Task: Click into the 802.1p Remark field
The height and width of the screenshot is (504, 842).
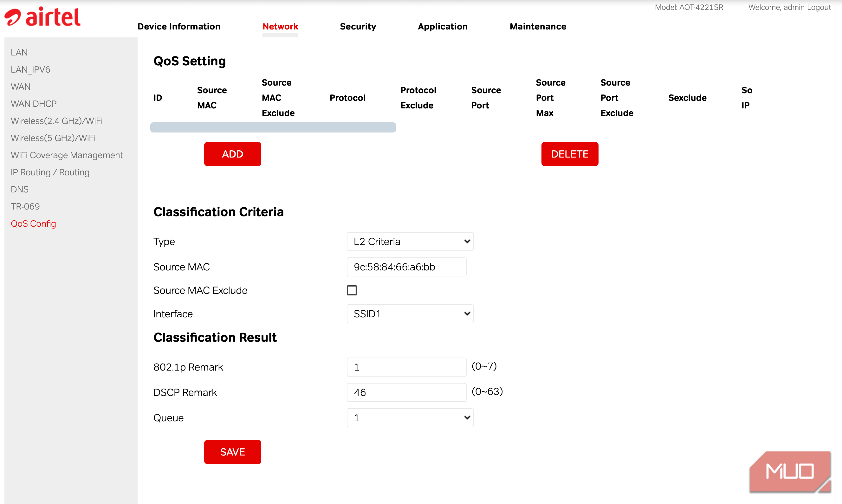Action: click(406, 367)
